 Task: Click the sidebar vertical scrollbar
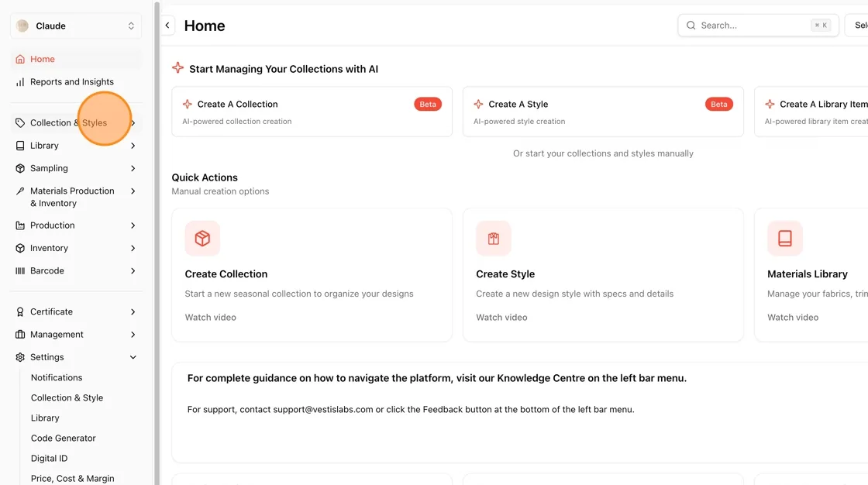coord(157,242)
